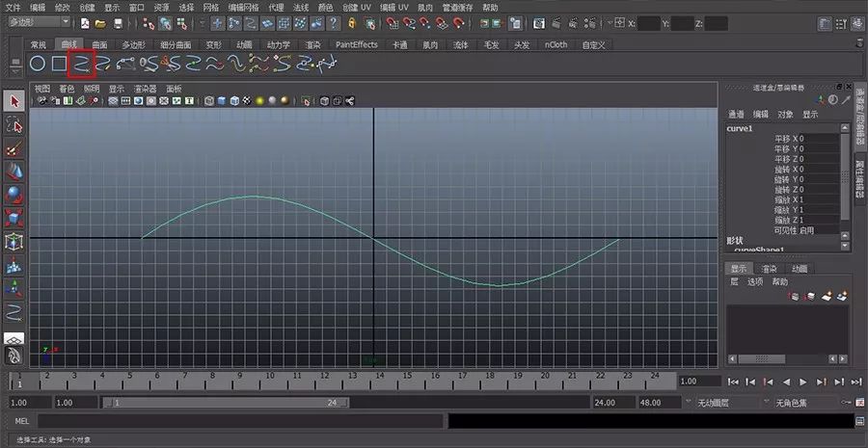The image size is (868, 448).
Task: Click the X coordinate input field
Action: point(649,24)
